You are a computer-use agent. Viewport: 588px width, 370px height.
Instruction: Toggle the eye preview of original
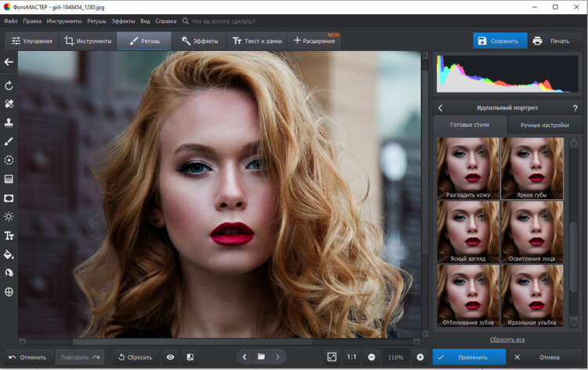(x=170, y=357)
